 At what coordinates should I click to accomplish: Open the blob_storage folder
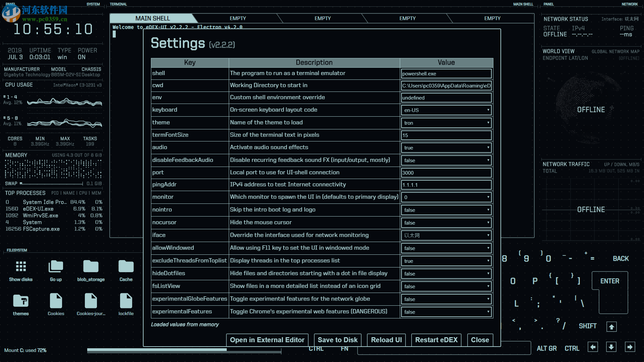pos(91,266)
